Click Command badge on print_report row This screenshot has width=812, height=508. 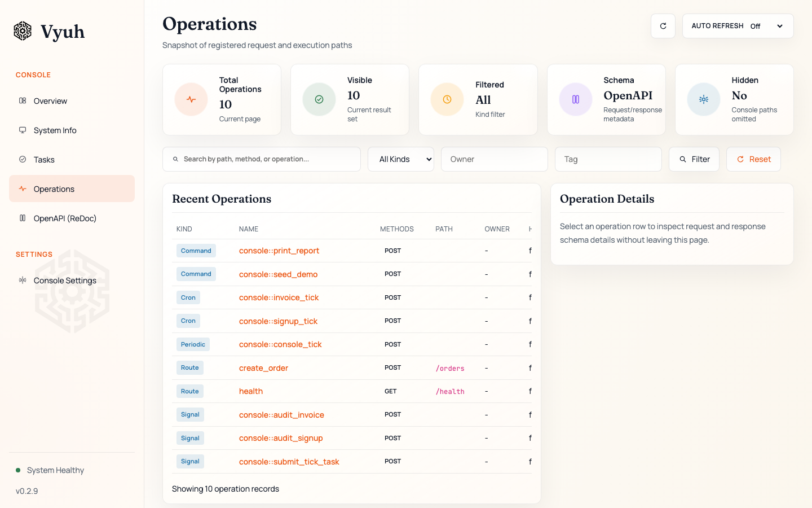196,251
